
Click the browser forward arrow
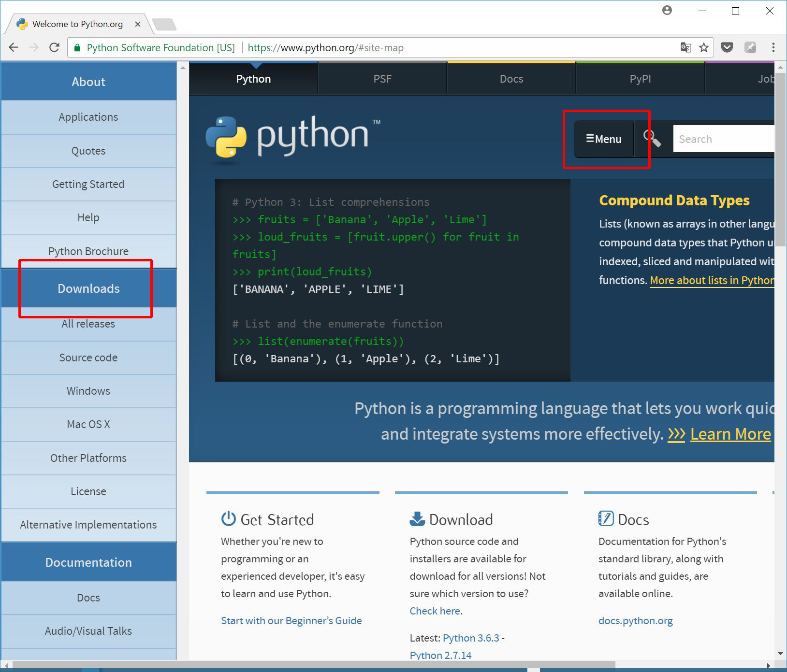click(x=34, y=47)
